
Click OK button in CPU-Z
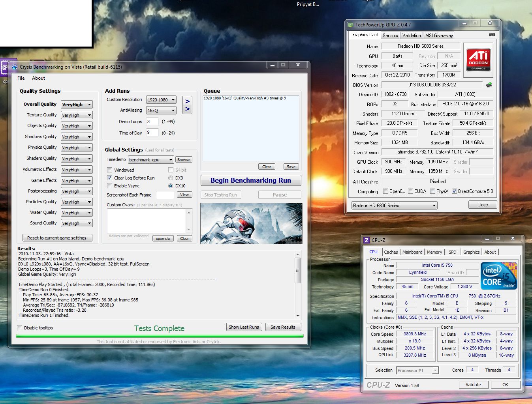[x=505, y=385]
